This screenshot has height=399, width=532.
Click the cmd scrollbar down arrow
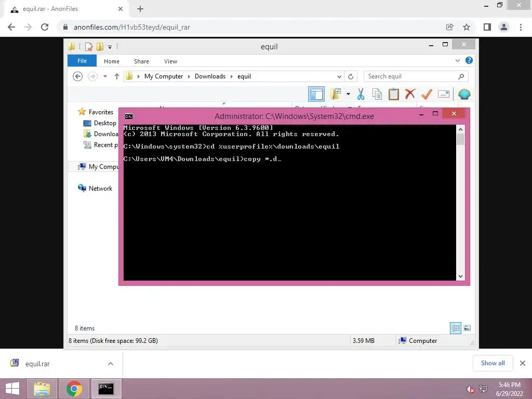[x=460, y=276]
